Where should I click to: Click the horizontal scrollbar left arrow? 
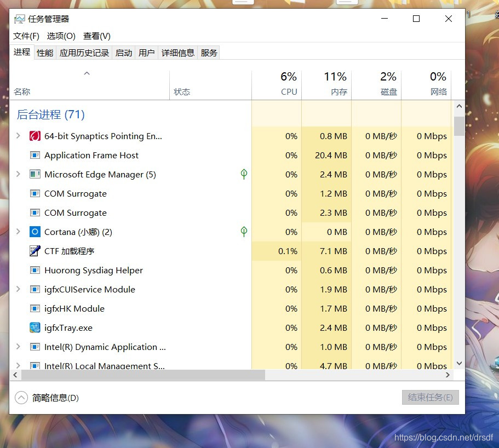point(15,375)
